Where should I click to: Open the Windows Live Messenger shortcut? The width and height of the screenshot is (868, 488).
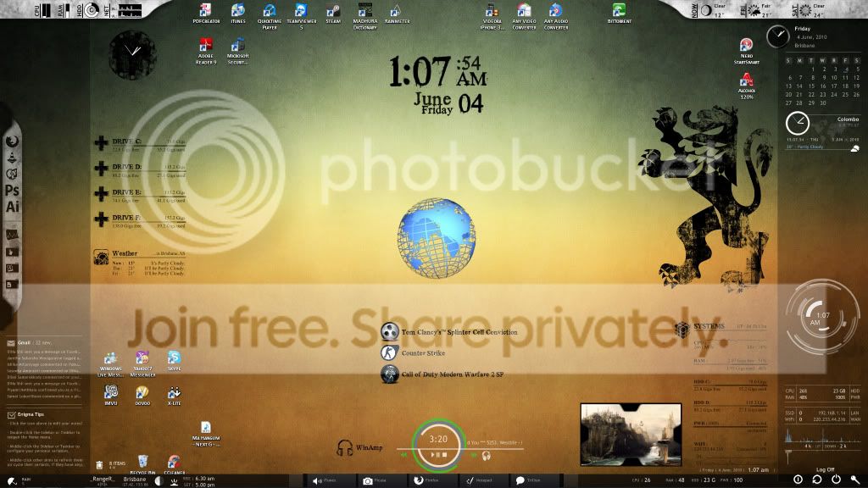pos(111,364)
